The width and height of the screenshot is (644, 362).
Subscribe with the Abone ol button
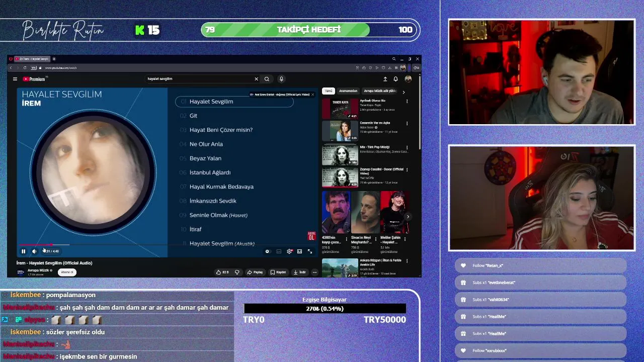click(x=67, y=272)
